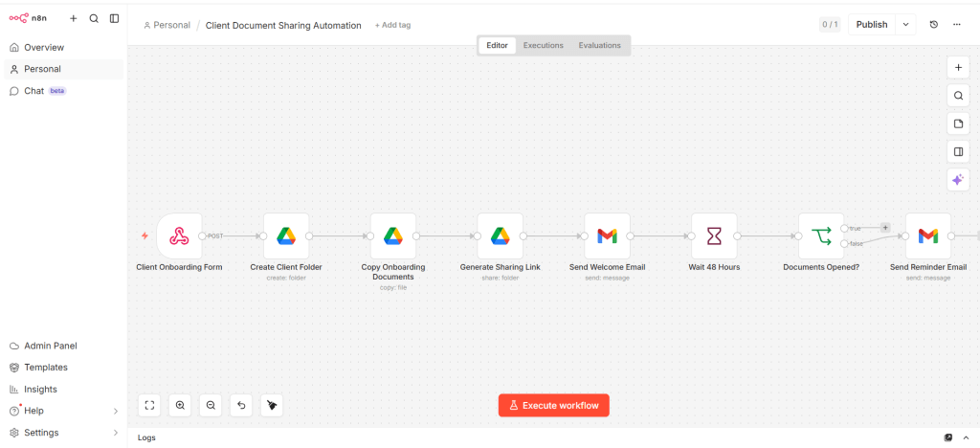Select the Wait 48 Hours node
Viewport: 980px width, 448px height.
714,236
